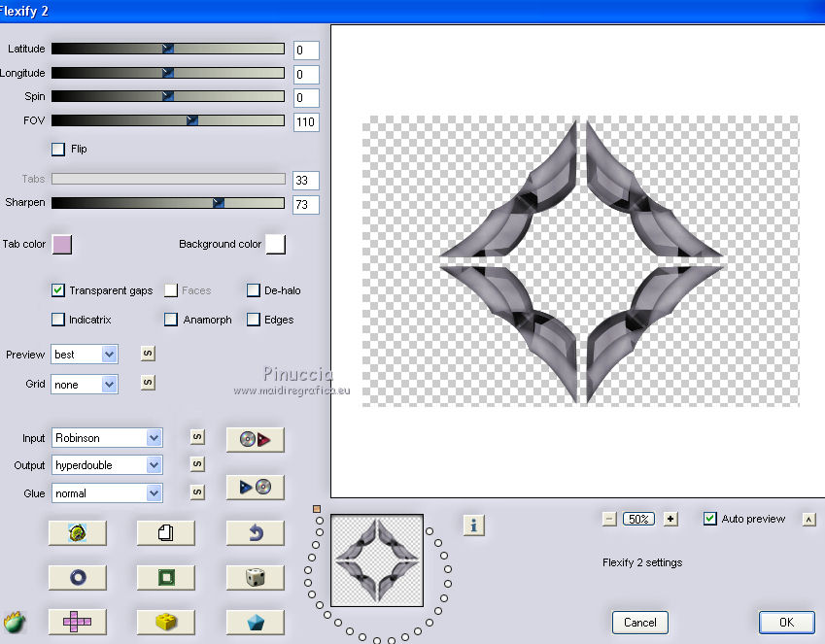Click the orange square above the dotted ring

pos(317,509)
